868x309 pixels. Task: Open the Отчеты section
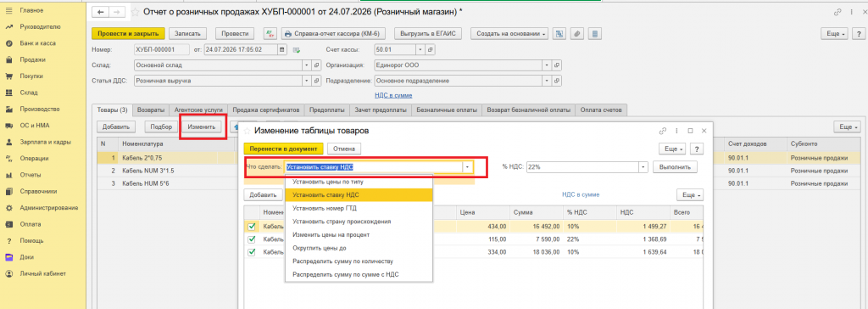(x=30, y=176)
